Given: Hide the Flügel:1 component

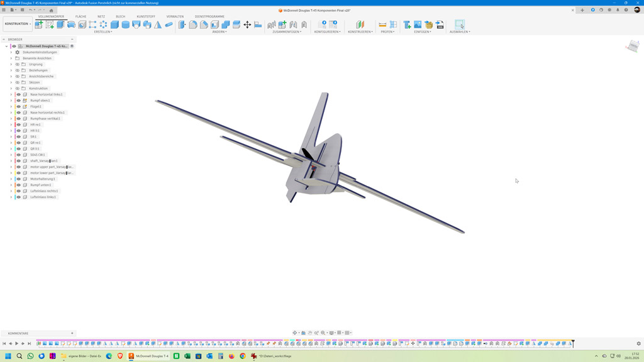Looking at the screenshot, I should click(18, 107).
